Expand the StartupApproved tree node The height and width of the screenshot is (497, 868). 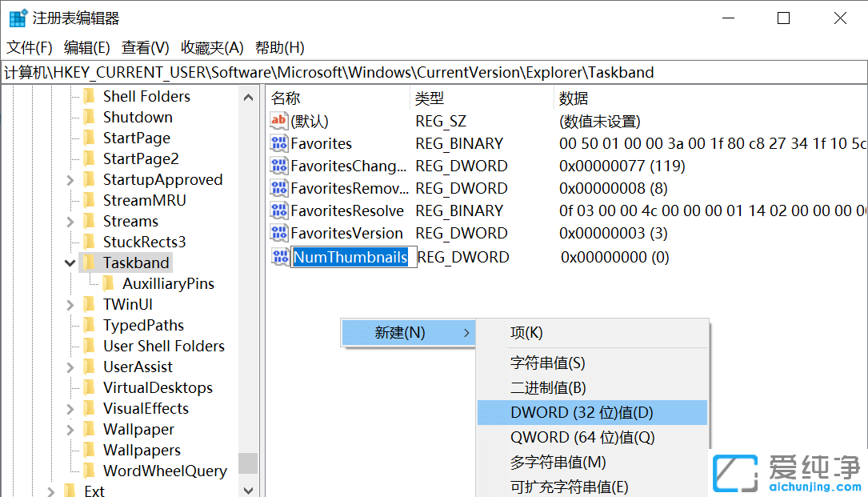tap(70, 179)
